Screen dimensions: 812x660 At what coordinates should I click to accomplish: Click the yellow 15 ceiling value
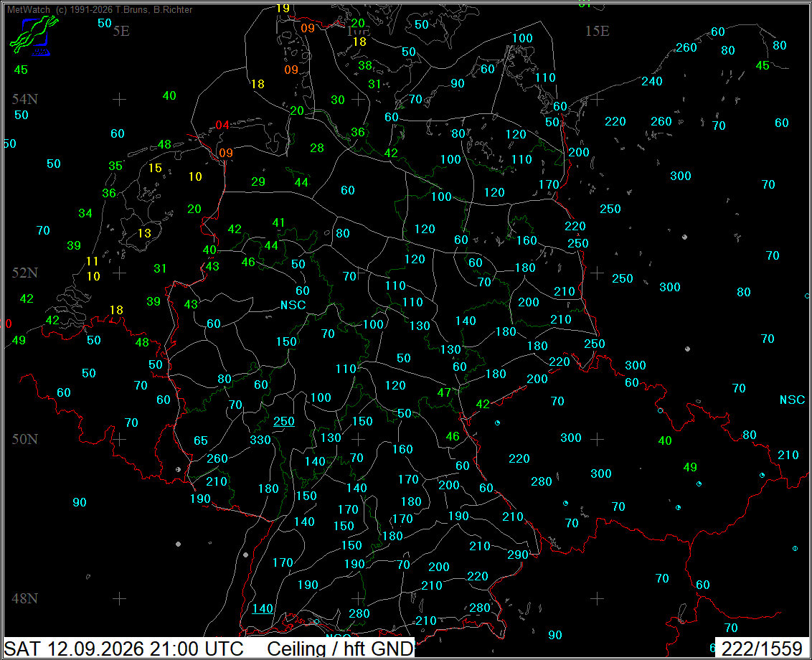[155, 169]
